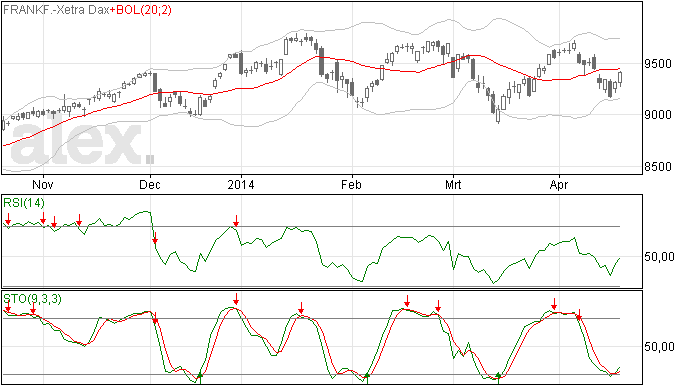Select the 2014 date axis label
This screenshot has height=387, width=690.
point(241,184)
